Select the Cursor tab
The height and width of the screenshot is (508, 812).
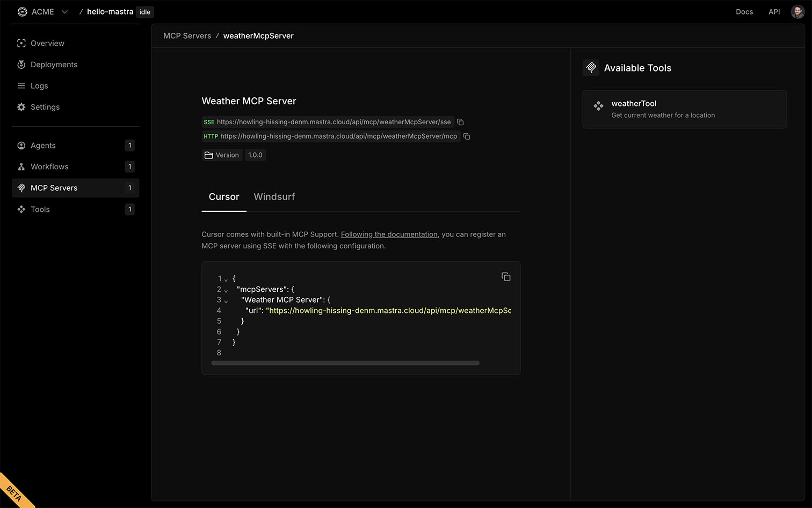[x=224, y=197]
